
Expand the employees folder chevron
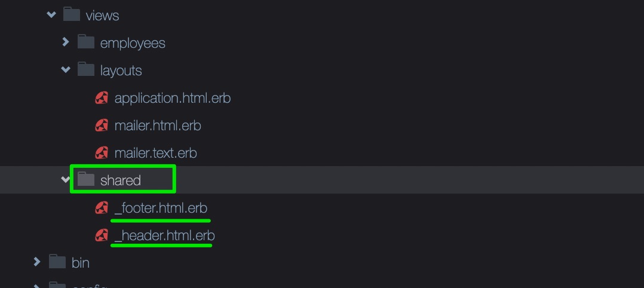pos(66,42)
